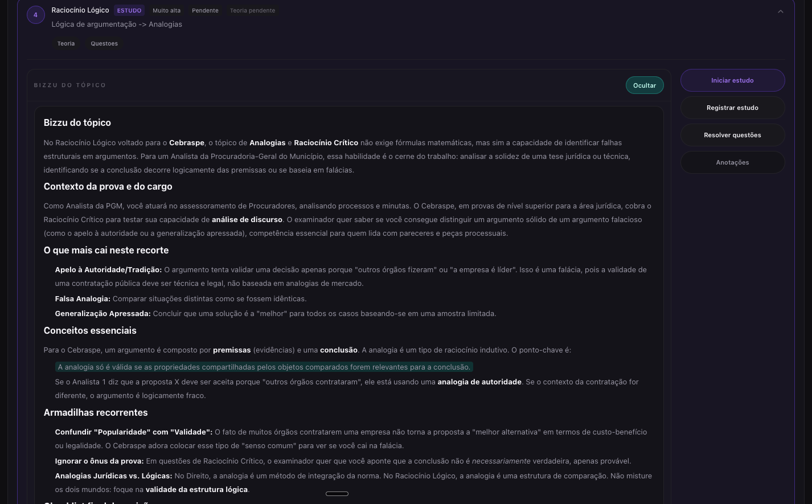
Task: Toggle the "Teoria" tag
Action: click(65, 43)
